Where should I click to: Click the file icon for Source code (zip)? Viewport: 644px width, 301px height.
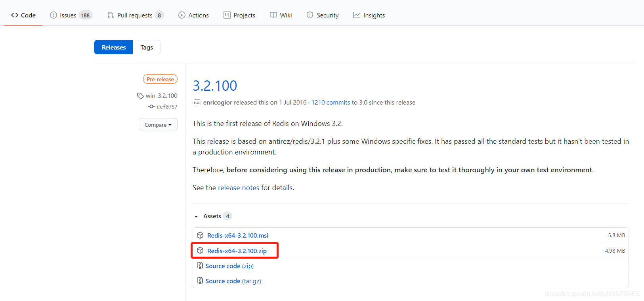tap(200, 265)
